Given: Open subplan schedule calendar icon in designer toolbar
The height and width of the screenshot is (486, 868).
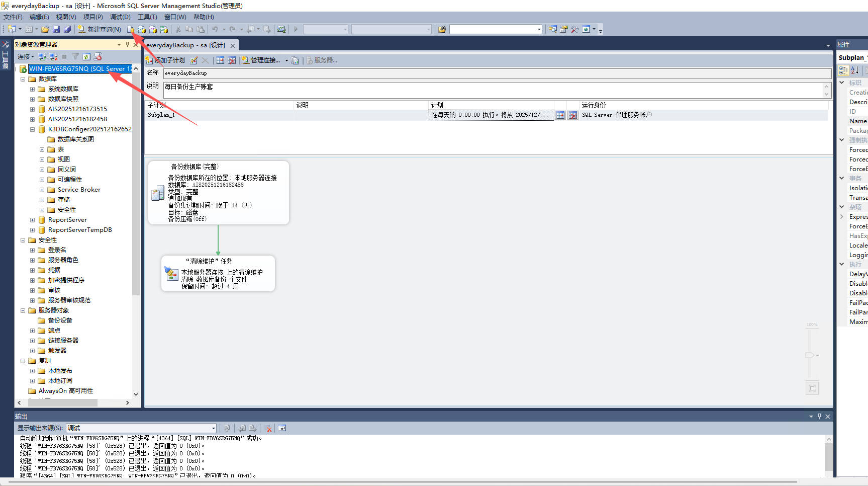Looking at the screenshot, I should point(220,60).
